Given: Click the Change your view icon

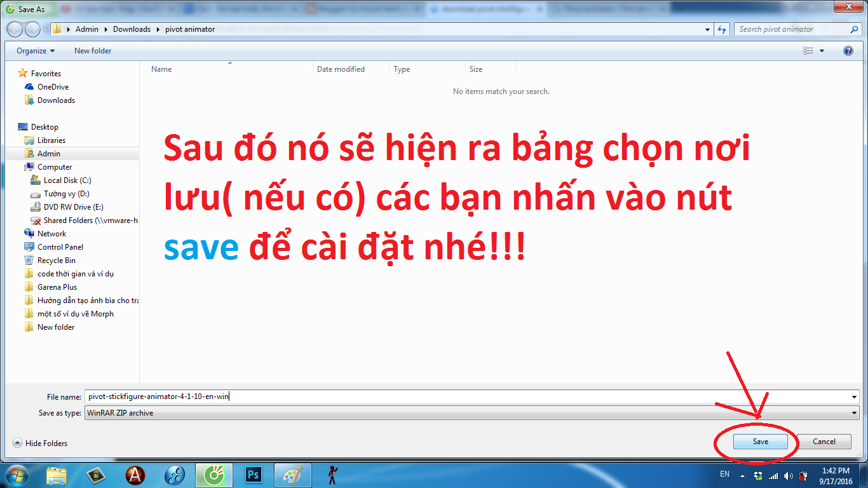Looking at the screenshot, I should click(x=808, y=51).
